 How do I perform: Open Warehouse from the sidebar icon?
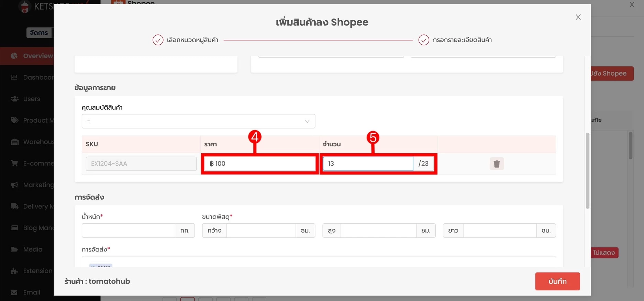14,142
